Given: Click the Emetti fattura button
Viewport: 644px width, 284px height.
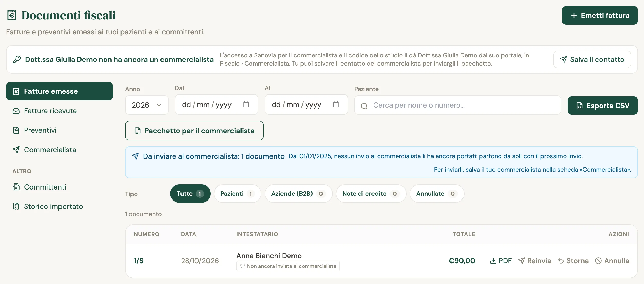Looking at the screenshot, I should pos(600,15).
